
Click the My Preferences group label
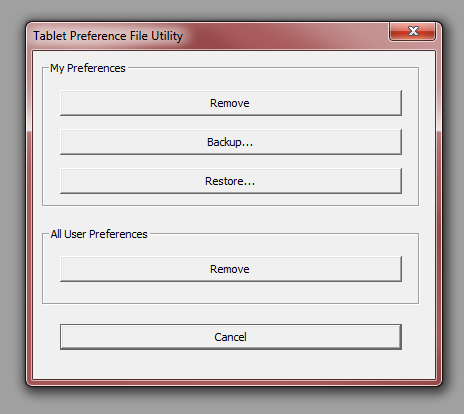tap(88, 68)
